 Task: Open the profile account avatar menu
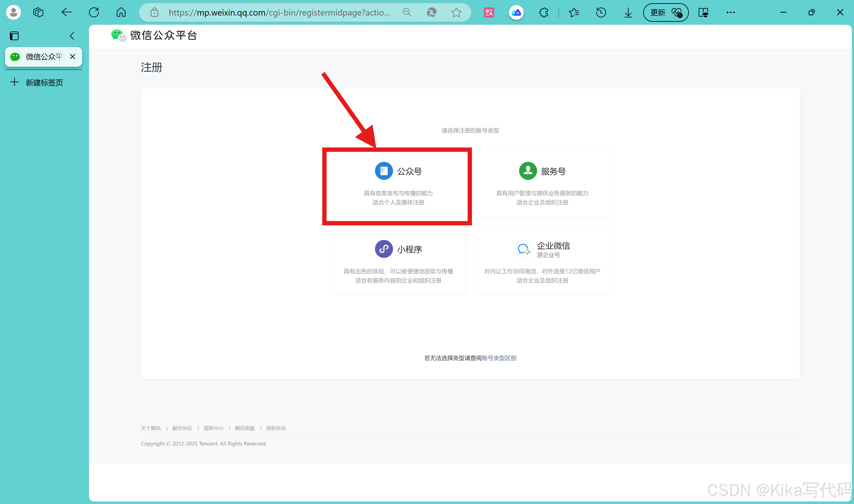[x=14, y=13]
